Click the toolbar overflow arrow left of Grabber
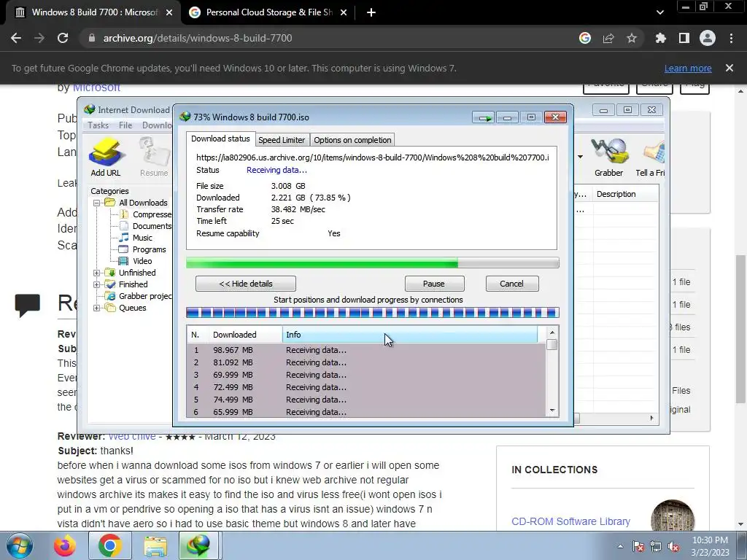This screenshot has width=747, height=560. (x=580, y=157)
